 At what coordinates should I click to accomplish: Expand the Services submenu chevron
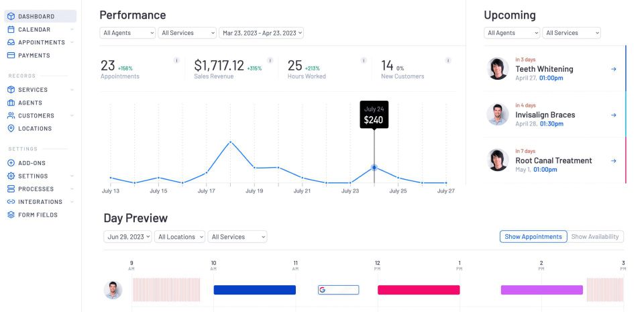[72, 90]
